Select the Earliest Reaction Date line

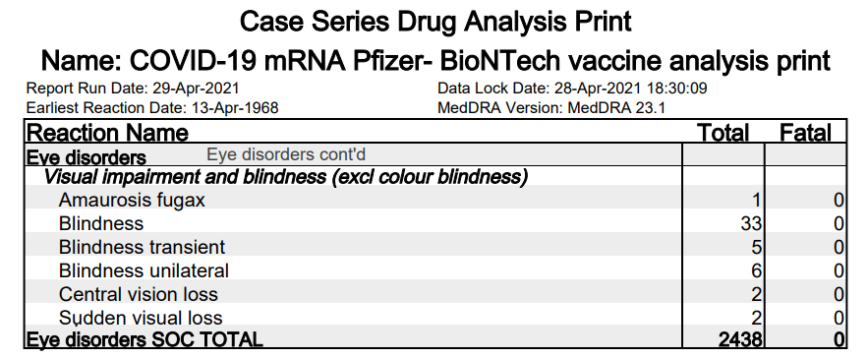pos(152,107)
